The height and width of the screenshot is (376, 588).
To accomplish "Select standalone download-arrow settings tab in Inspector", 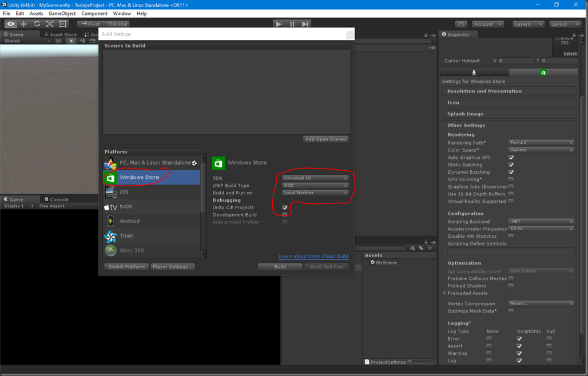I will pyautogui.click(x=474, y=72).
